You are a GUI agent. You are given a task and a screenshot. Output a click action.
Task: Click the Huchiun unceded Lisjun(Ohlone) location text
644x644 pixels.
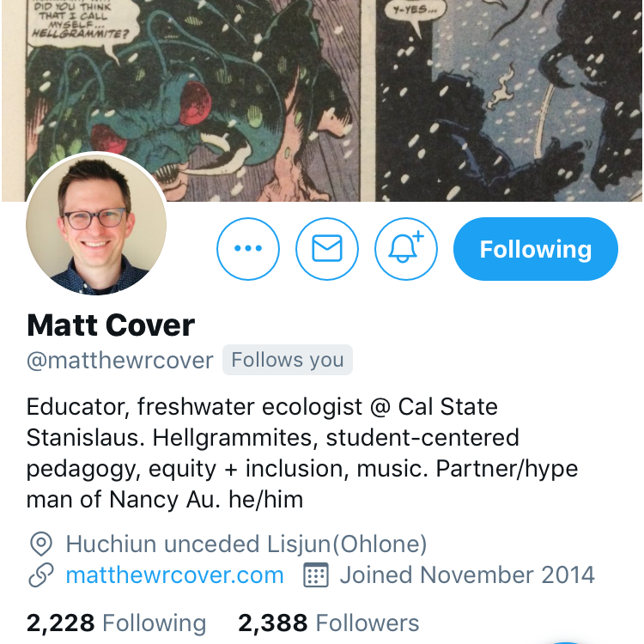(246, 544)
